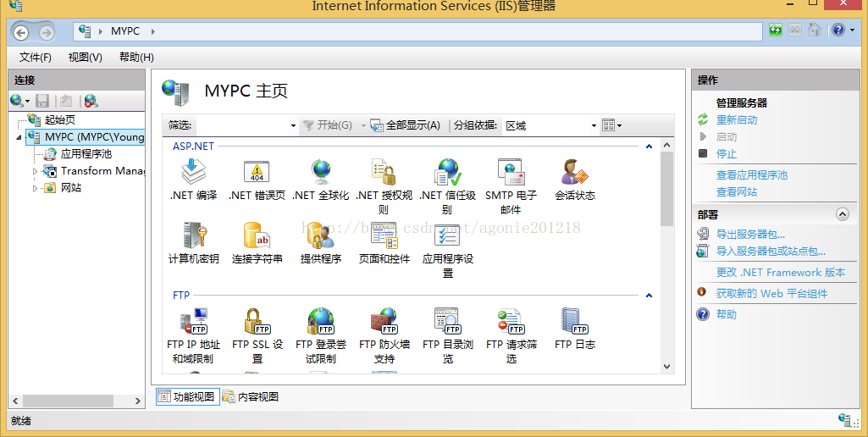The image size is (868, 437).
Task: Open the FTP 日志 icon
Action: point(575,321)
